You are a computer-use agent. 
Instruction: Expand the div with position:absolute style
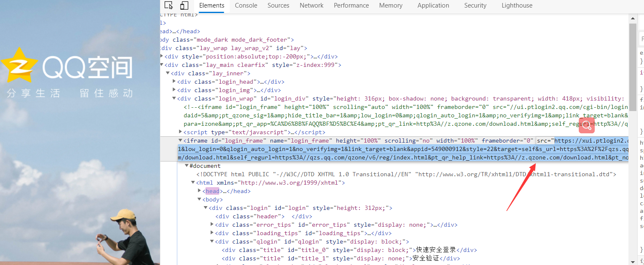pyautogui.click(x=162, y=56)
